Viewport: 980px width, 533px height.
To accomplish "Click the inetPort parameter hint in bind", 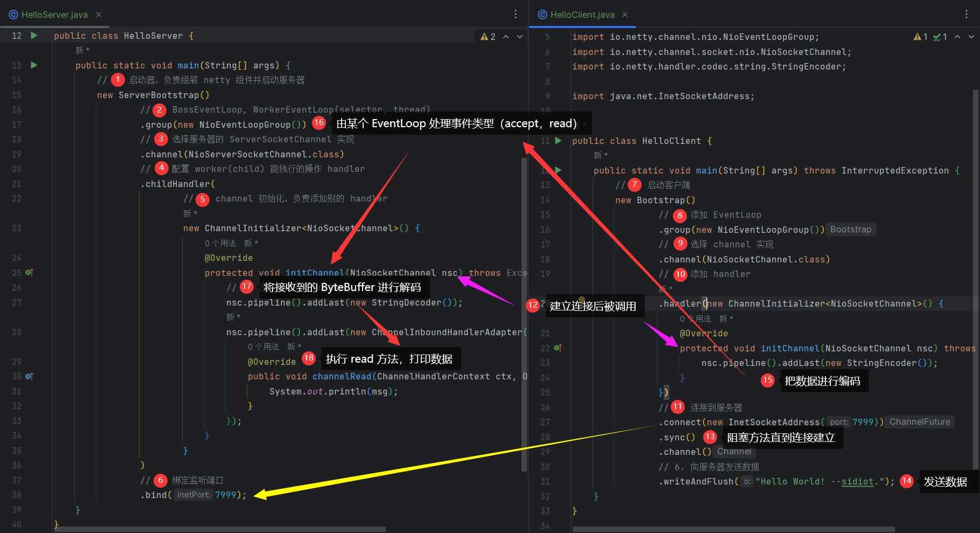I will tap(193, 495).
